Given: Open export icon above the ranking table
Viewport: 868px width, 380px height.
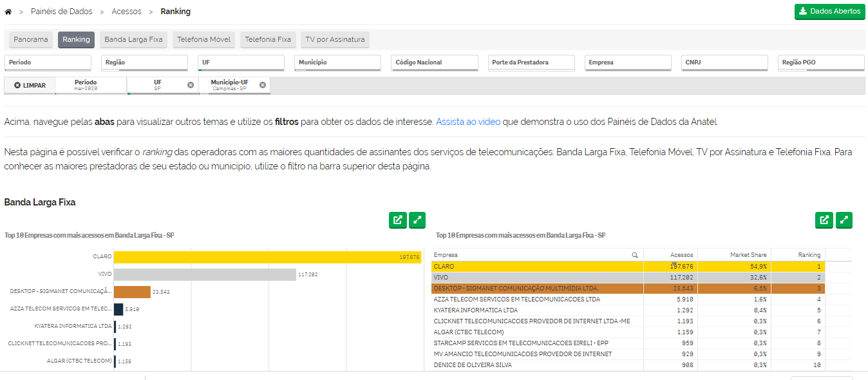Looking at the screenshot, I should pos(824,220).
